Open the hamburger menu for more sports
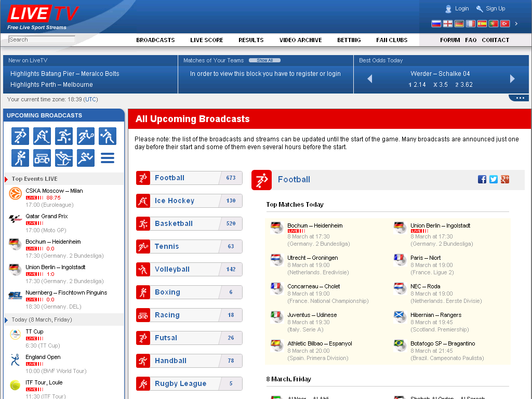The image size is (532, 399). (108, 158)
